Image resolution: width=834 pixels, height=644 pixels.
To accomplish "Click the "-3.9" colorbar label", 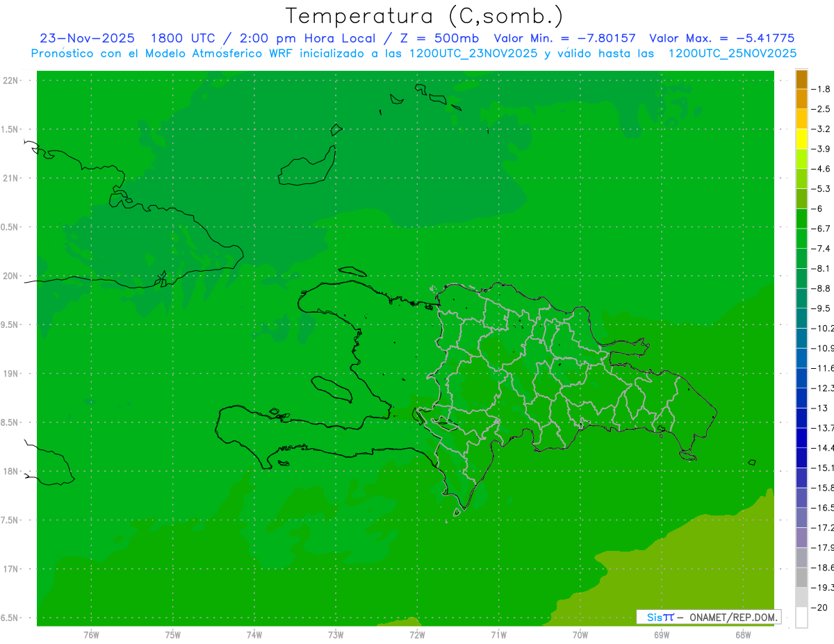I will click(821, 149).
